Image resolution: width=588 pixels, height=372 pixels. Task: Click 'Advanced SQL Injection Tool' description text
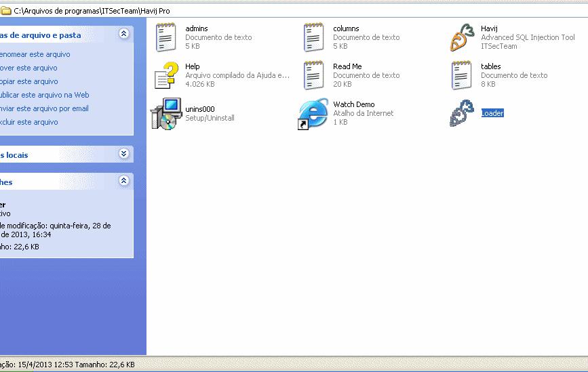pos(528,37)
